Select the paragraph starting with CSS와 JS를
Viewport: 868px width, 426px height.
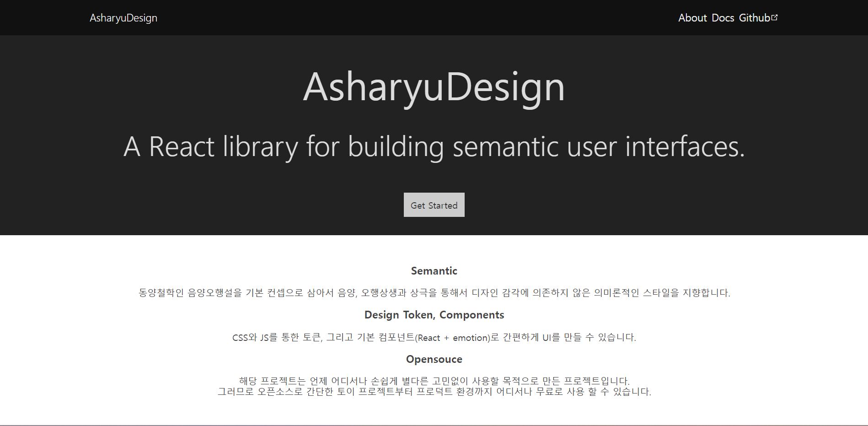(434, 337)
